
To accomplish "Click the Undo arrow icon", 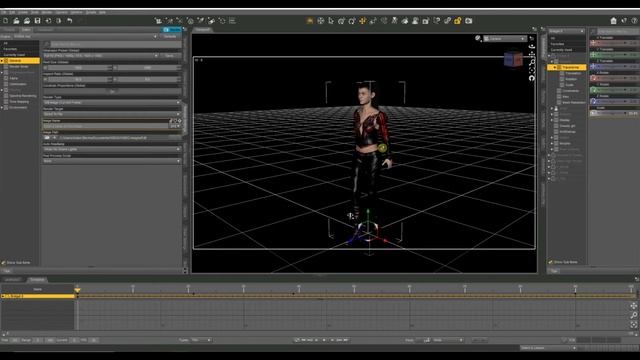I will click(x=70, y=20).
